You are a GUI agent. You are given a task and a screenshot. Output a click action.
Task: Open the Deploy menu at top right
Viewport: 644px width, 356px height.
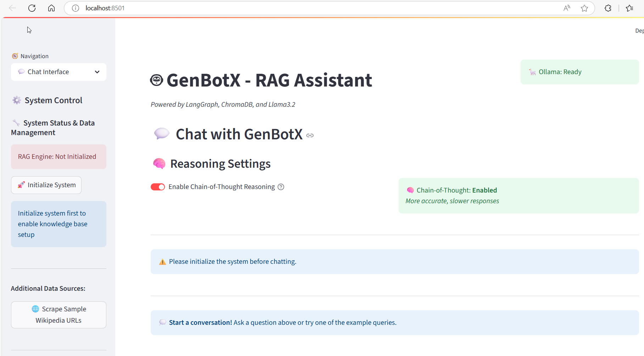pos(639,30)
